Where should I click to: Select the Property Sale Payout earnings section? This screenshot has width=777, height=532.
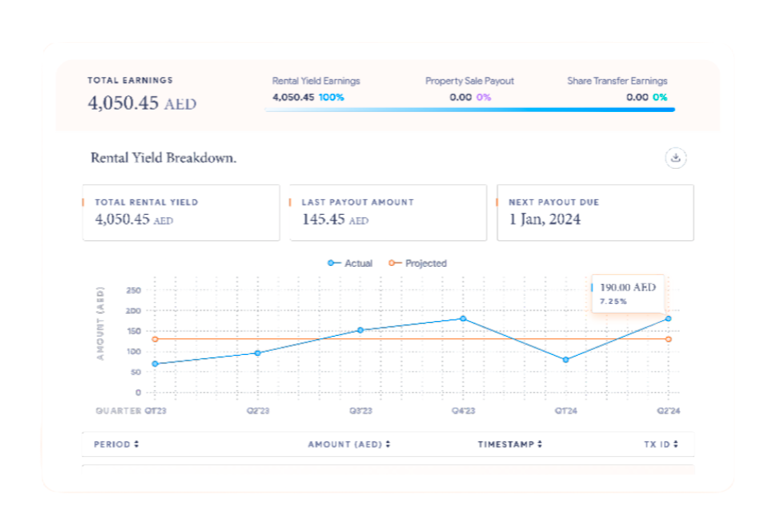(469, 89)
